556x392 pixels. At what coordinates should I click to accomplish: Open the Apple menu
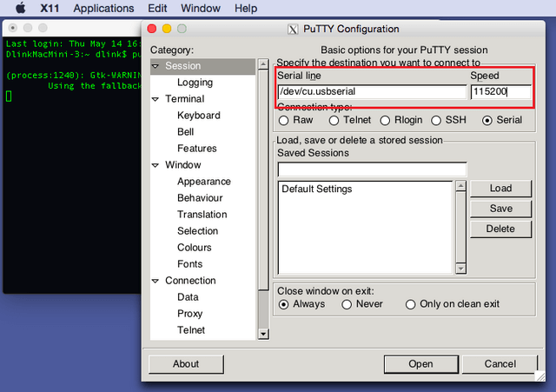click(21, 8)
